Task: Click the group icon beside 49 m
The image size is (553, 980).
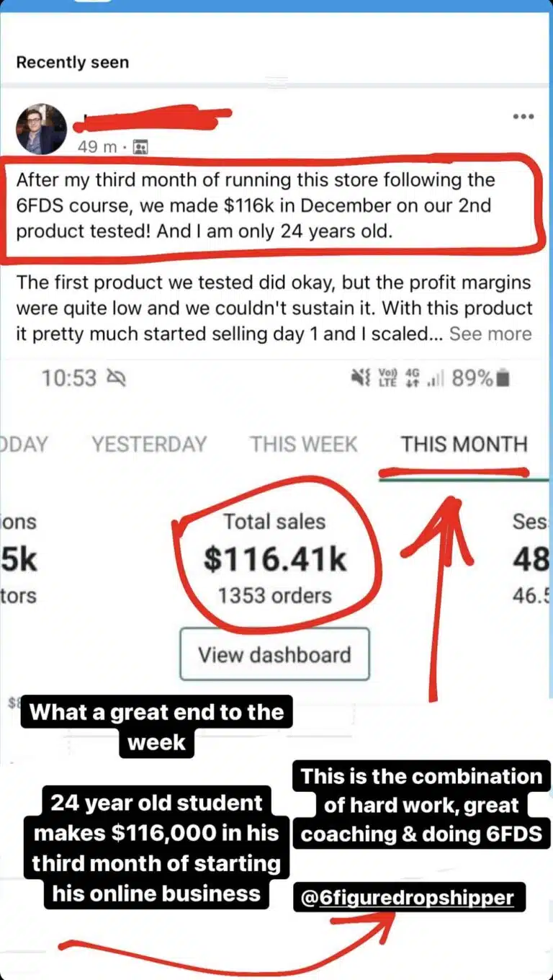Action: tap(141, 148)
